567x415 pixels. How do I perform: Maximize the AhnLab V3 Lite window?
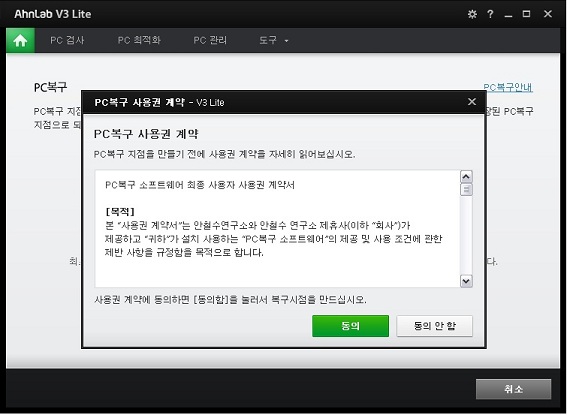pyautogui.click(x=526, y=14)
